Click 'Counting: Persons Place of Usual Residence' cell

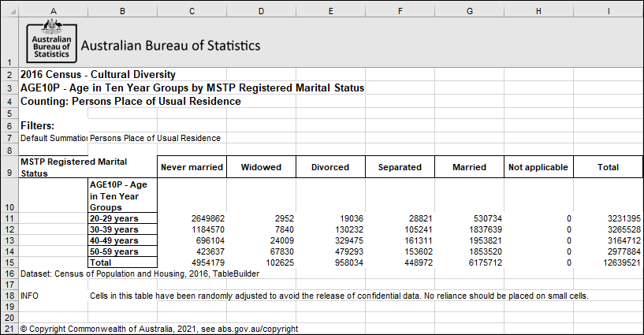pos(131,102)
